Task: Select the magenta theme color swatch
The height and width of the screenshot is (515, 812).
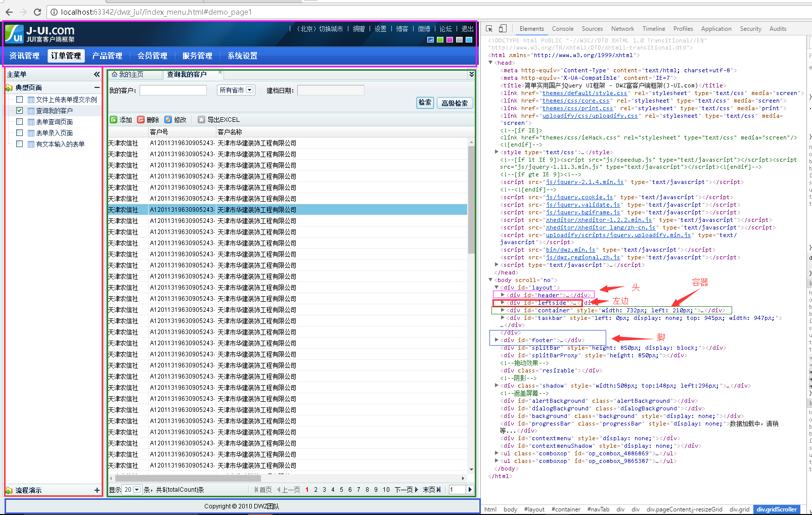Action: (449, 39)
